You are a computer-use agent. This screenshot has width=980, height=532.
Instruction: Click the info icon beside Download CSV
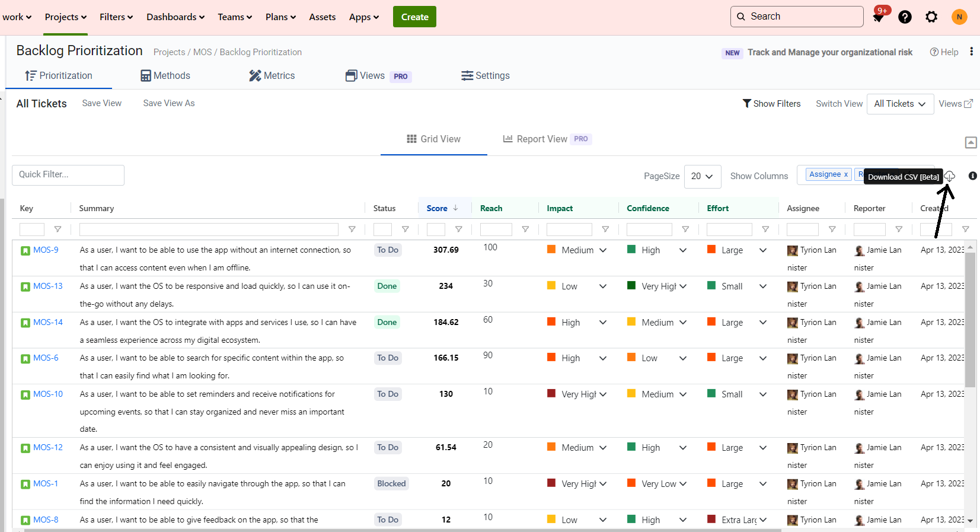click(x=972, y=176)
